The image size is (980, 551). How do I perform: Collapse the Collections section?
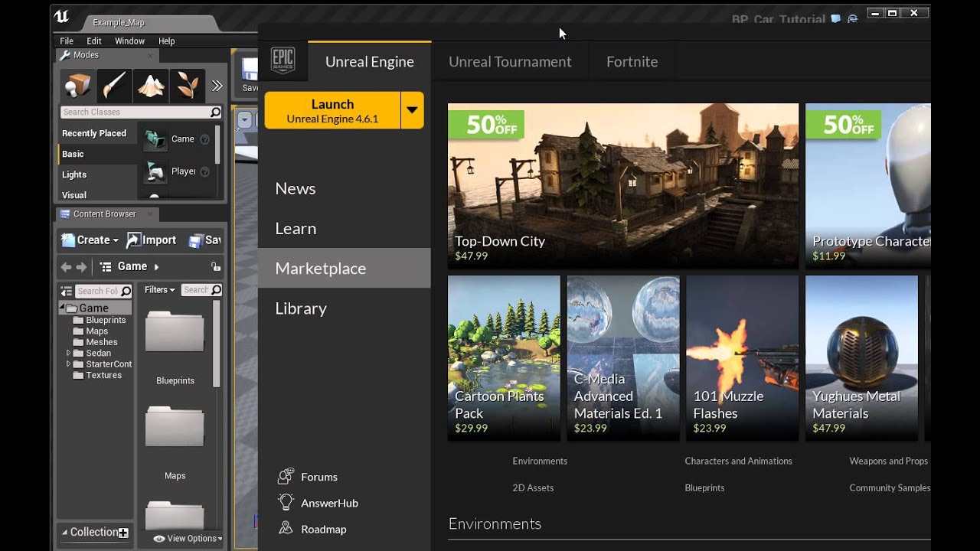click(x=65, y=533)
